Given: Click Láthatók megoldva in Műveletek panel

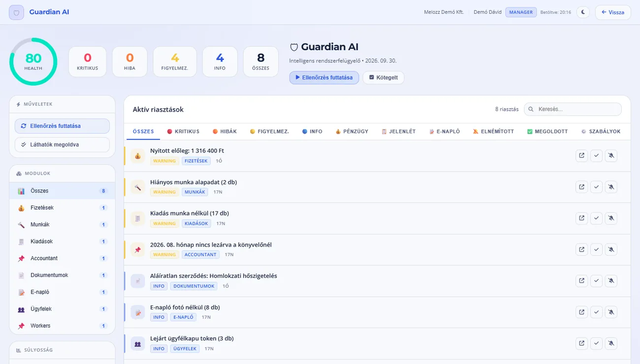Looking at the screenshot, I should point(62,145).
